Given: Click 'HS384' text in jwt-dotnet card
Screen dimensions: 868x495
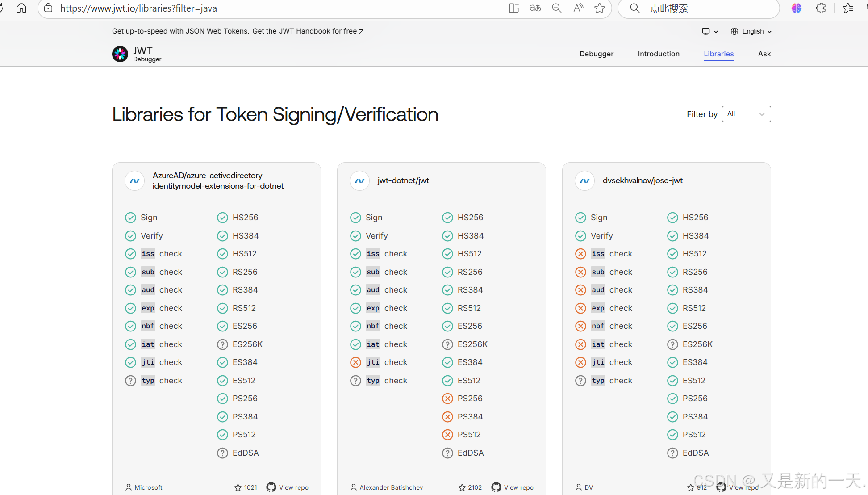Looking at the screenshot, I should click(x=471, y=236).
